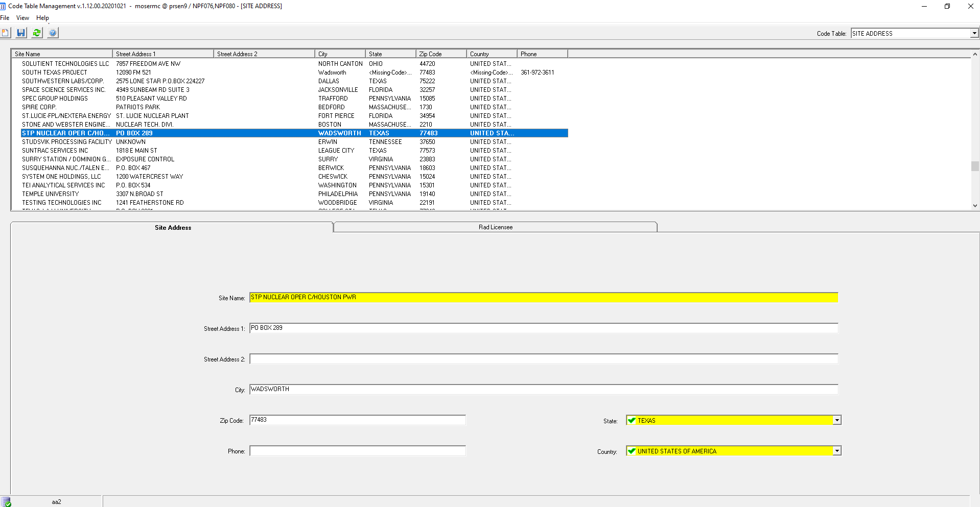
Task: Click the zip code 77573 cell
Action: (427, 151)
